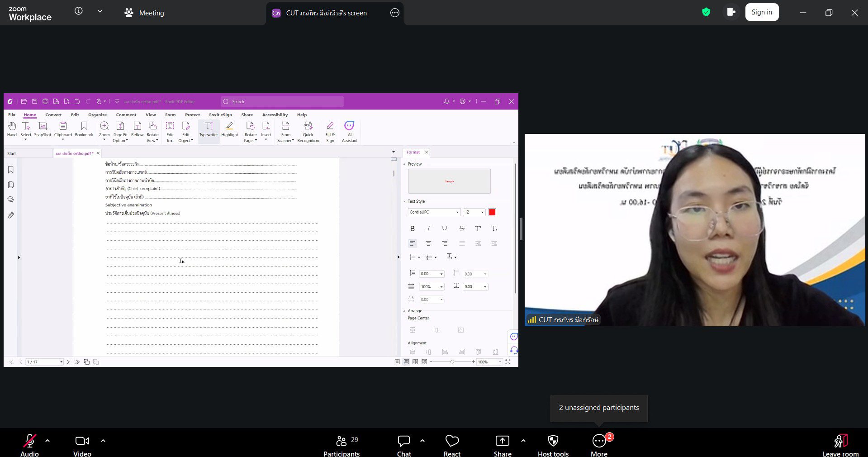868x457 pixels.
Task: Open the Comment ribbon tab
Action: (126, 115)
